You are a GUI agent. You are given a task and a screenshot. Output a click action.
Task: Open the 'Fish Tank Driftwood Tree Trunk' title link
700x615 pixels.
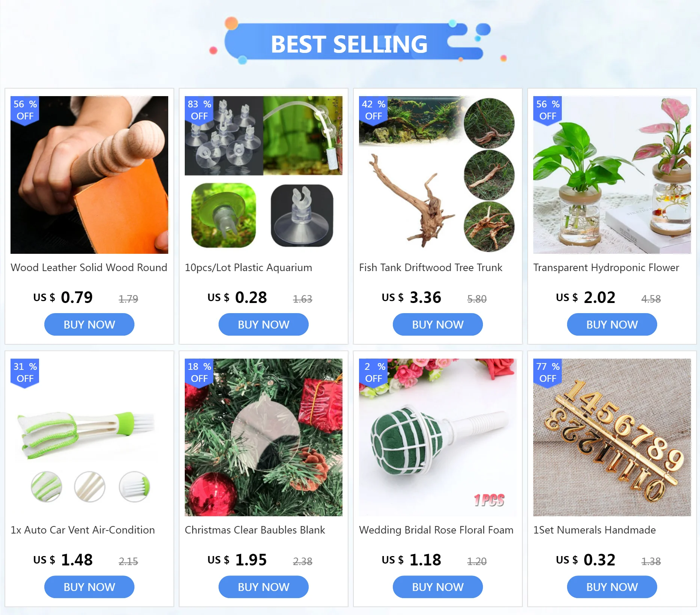point(431,267)
